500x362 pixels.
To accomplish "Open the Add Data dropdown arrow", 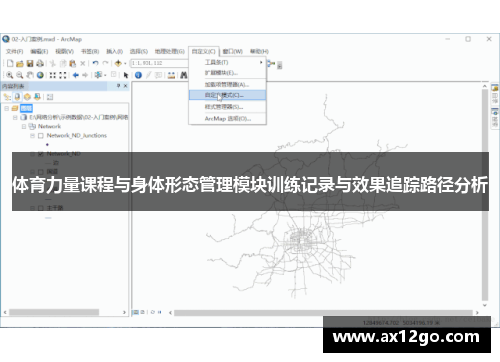I will pyautogui.click(x=125, y=63).
